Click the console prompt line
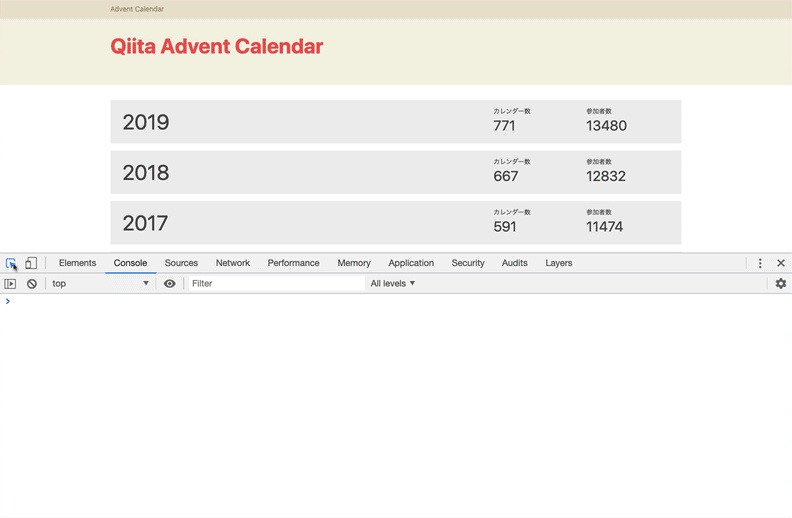 pyautogui.click(x=400, y=301)
